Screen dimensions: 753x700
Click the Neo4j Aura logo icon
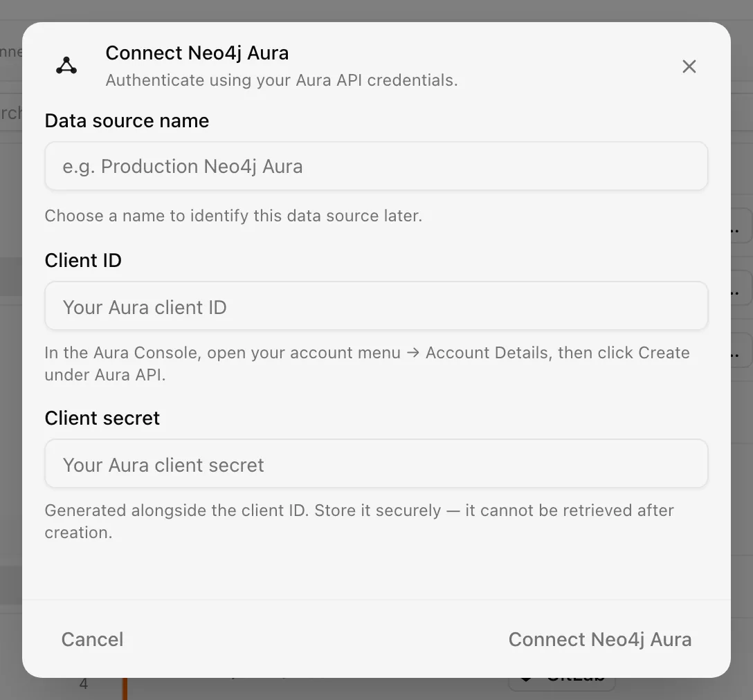point(66,66)
